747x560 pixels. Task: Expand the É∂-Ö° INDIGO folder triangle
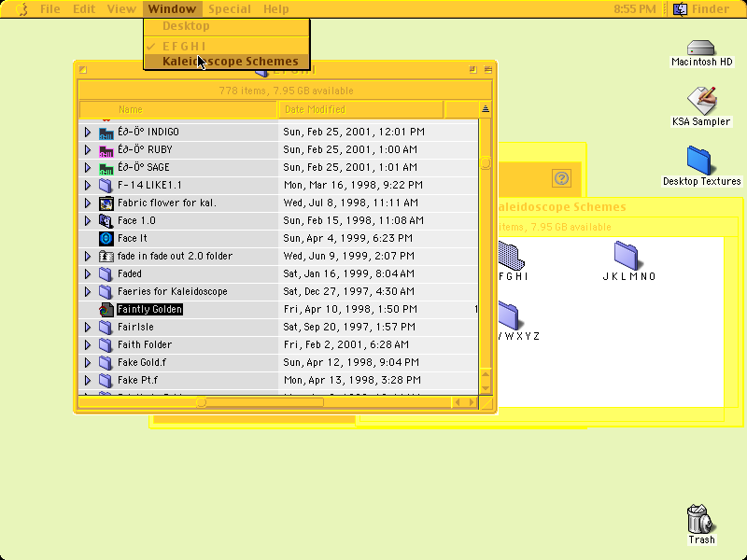pos(88,132)
